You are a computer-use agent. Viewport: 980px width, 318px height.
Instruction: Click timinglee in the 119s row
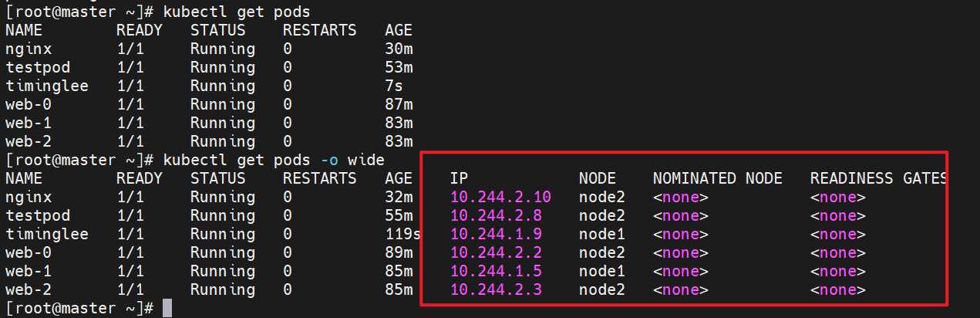click(47, 235)
